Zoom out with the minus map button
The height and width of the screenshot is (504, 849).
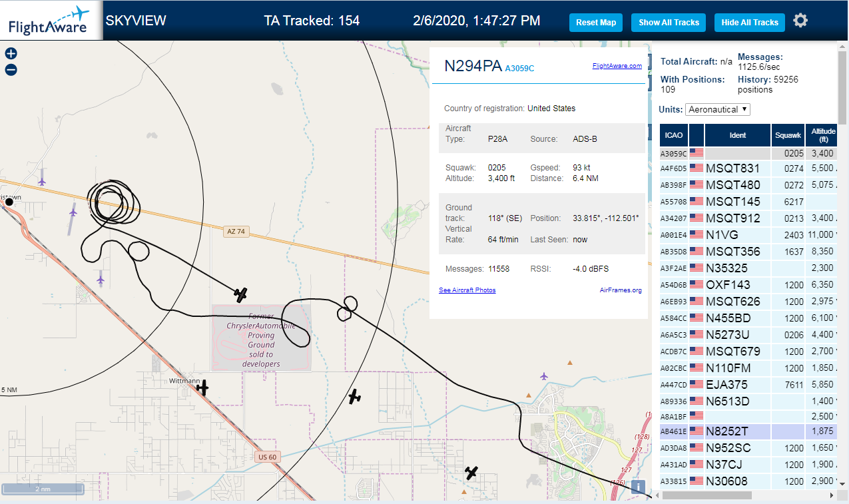point(11,70)
